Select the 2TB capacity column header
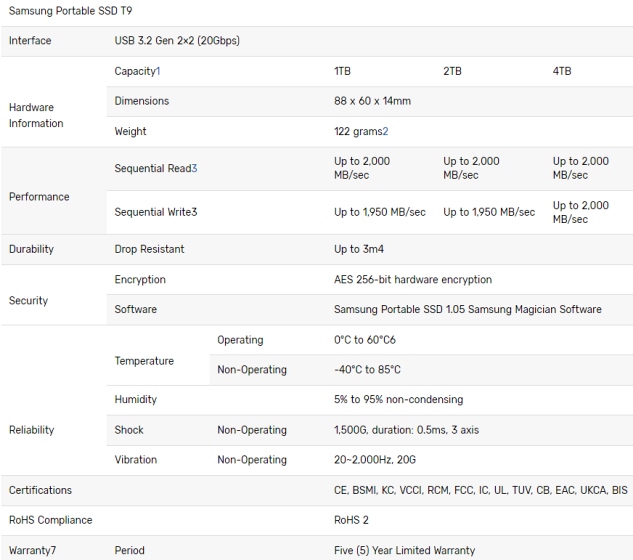This screenshot has width=633, height=560. click(x=452, y=72)
